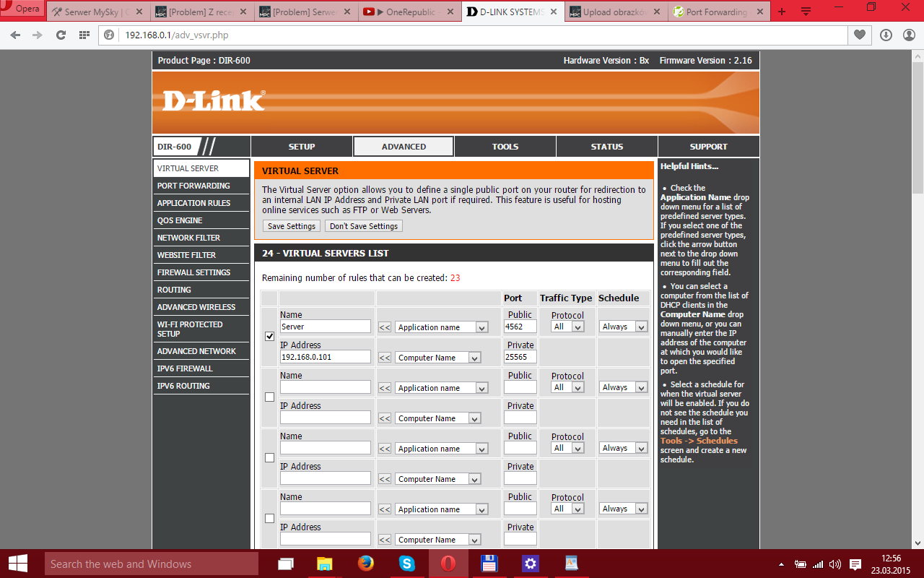The image size is (924, 578).
Task: Open action center notifications icon
Action: (x=855, y=564)
